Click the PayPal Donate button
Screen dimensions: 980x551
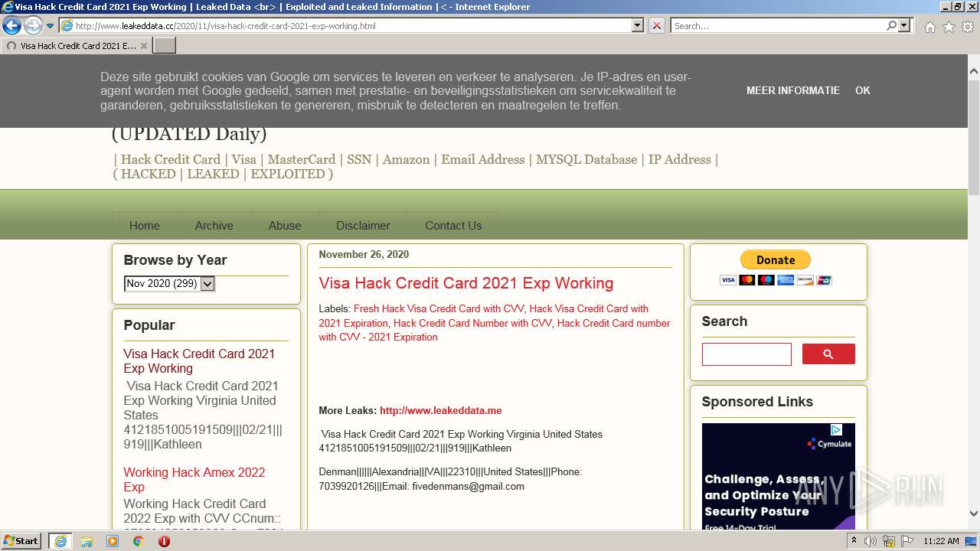point(776,260)
